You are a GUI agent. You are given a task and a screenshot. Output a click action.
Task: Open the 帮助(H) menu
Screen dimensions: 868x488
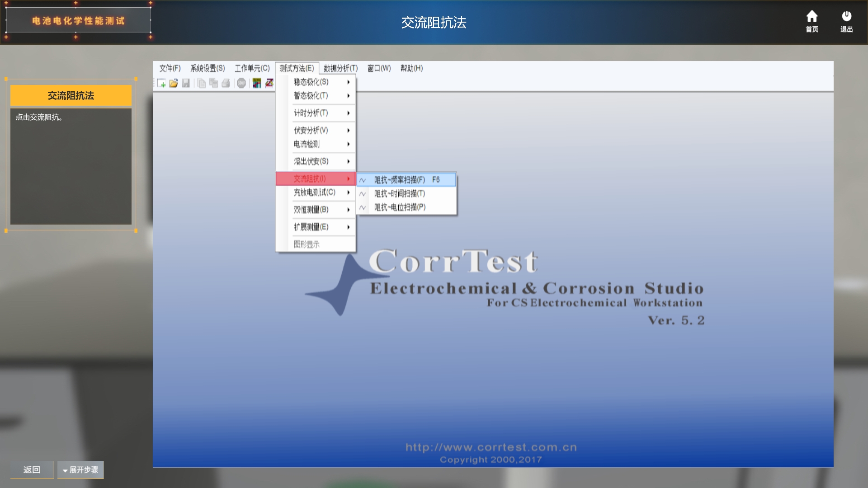coord(411,68)
